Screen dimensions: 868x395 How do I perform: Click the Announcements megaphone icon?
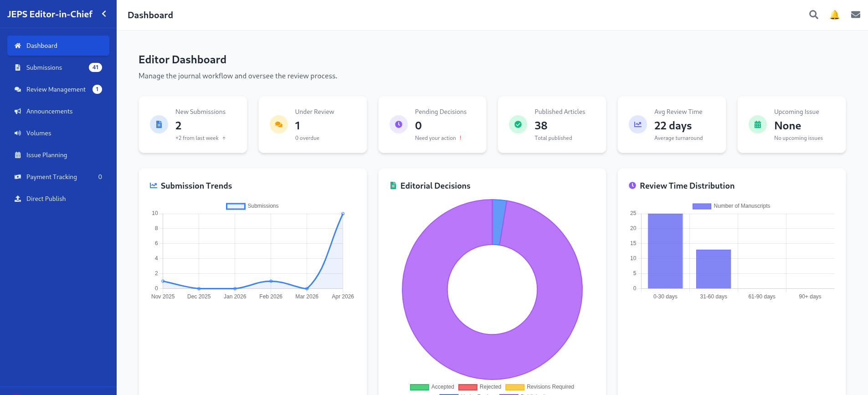click(18, 111)
